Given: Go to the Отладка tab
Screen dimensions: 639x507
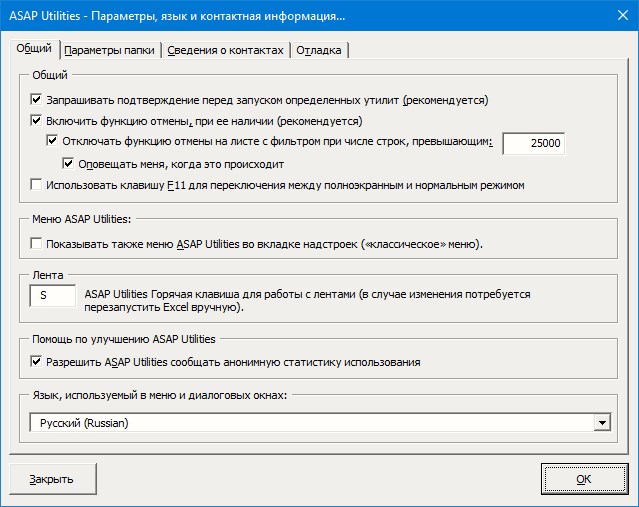Looking at the screenshot, I should coord(320,50).
